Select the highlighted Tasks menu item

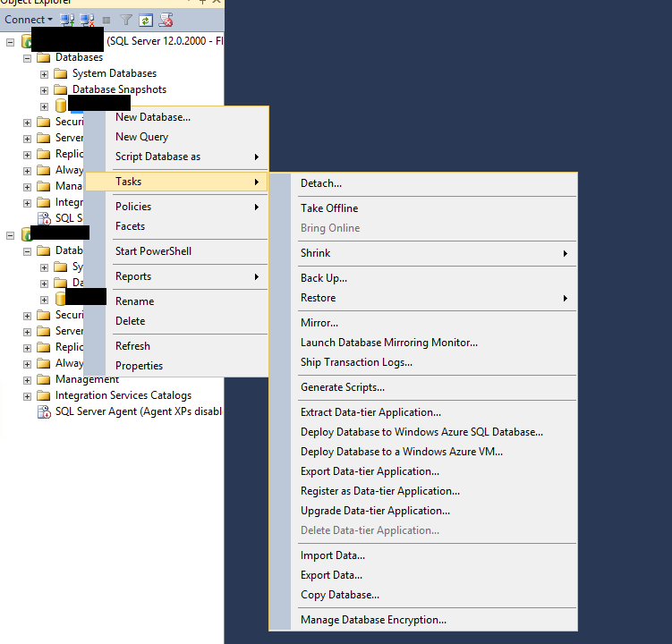point(176,182)
